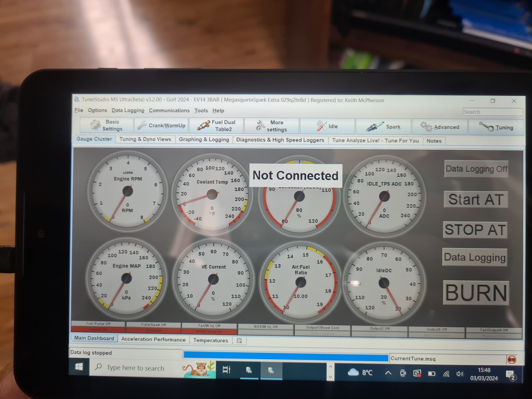Click the STOP AT button

(x=475, y=230)
